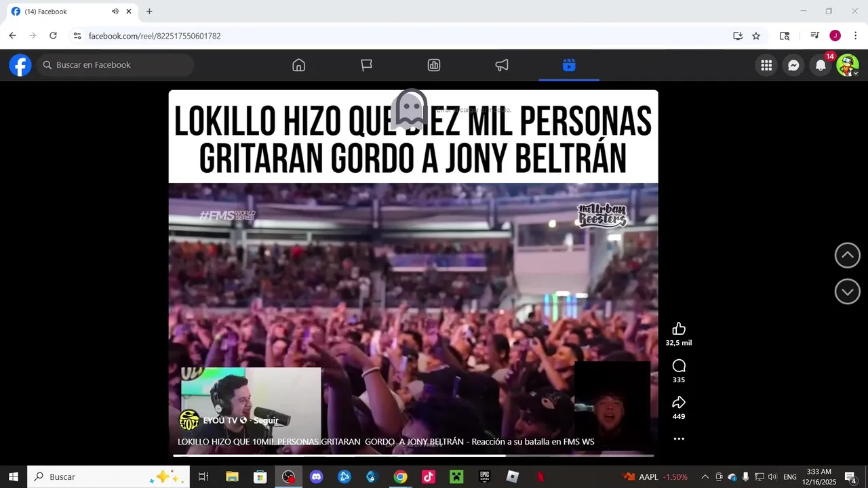Open the AAPL stock widget
Viewport: 868px width, 488px height.
tap(655, 477)
